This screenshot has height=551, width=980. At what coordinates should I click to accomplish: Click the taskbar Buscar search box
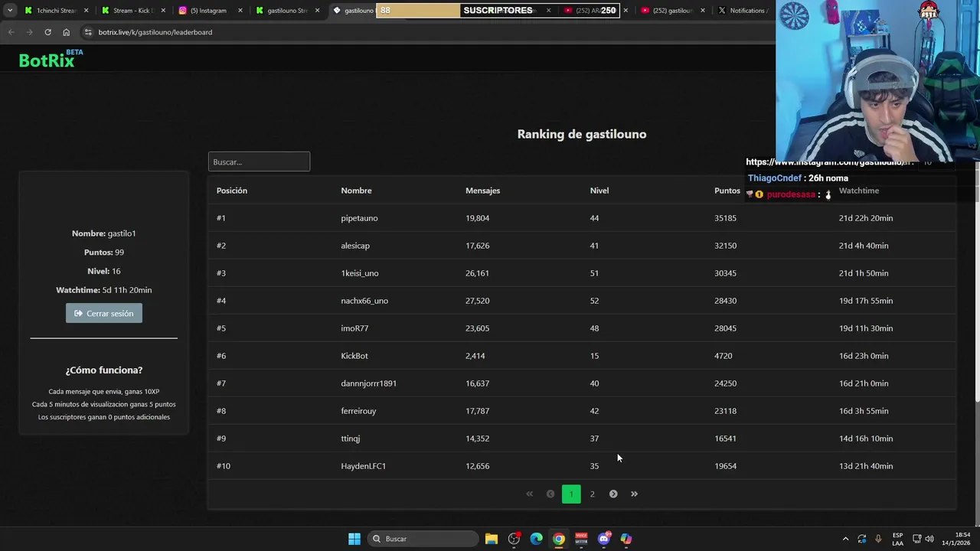click(423, 539)
